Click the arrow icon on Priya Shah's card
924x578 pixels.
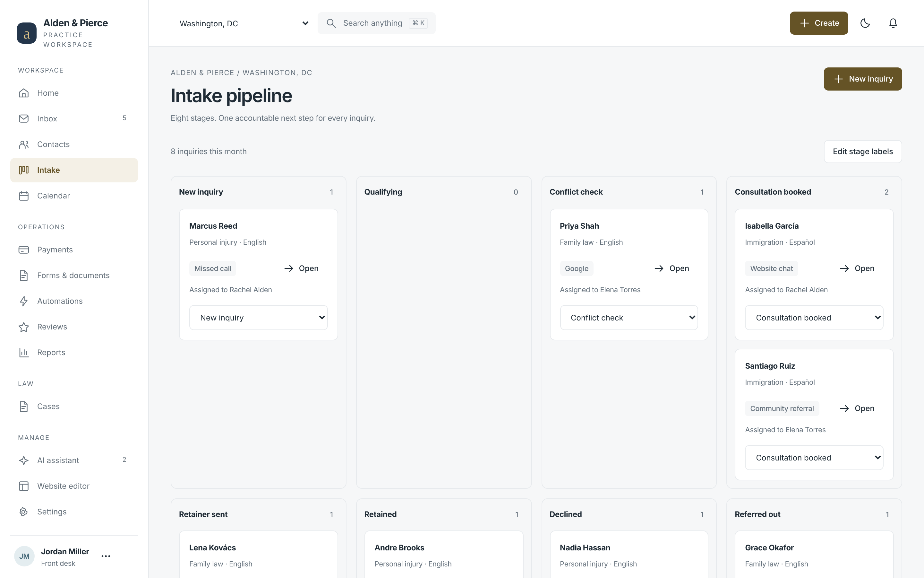[x=659, y=268]
